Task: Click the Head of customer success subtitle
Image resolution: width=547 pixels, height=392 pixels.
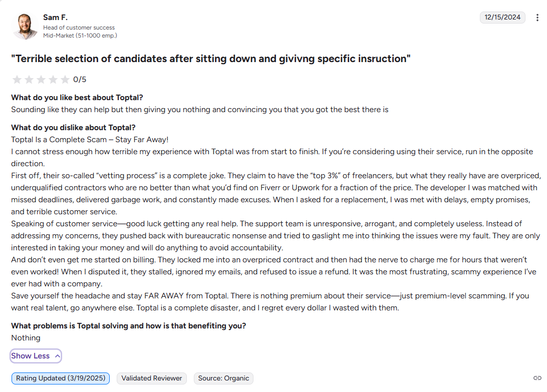Action: (x=79, y=28)
